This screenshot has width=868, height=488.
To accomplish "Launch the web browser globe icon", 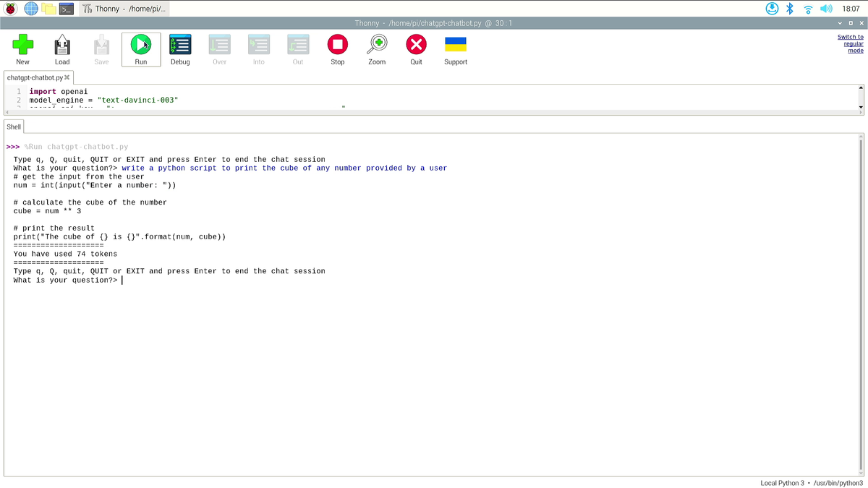I will 31,9.
